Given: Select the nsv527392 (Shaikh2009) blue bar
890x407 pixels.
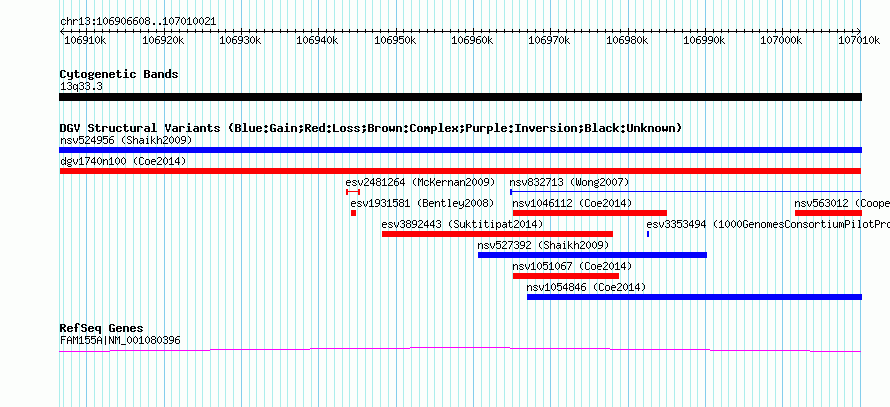Looking at the screenshot, I should point(592,255).
